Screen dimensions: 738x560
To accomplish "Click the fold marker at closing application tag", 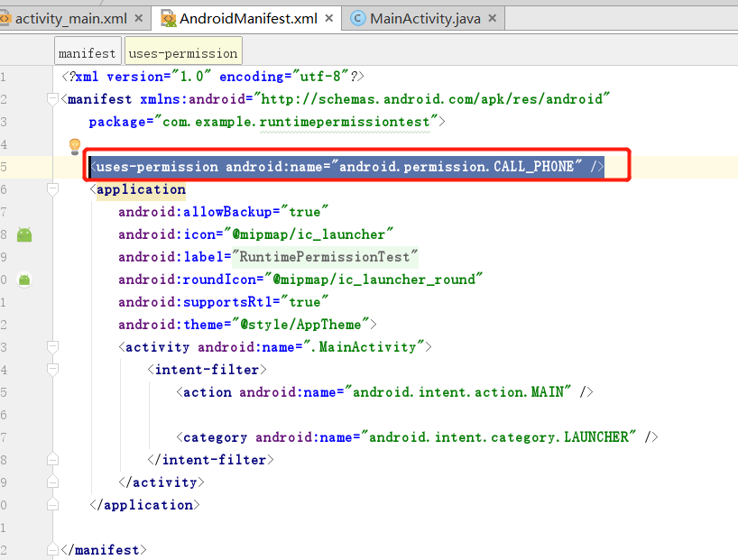I will point(52,505).
